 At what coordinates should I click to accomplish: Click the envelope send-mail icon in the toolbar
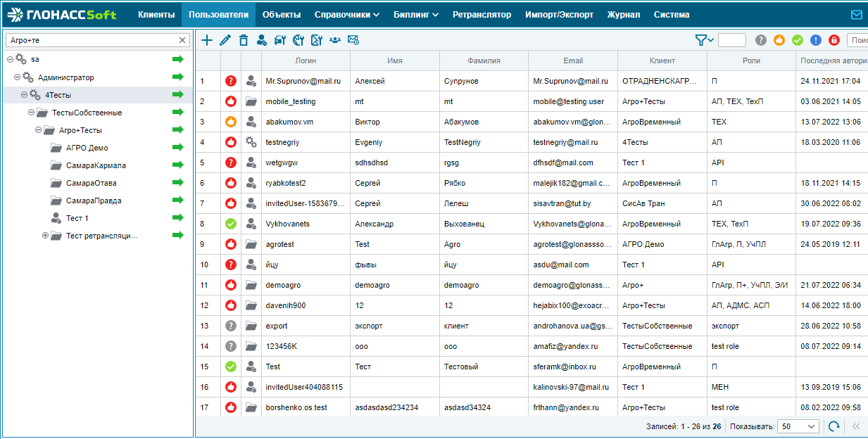353,40
